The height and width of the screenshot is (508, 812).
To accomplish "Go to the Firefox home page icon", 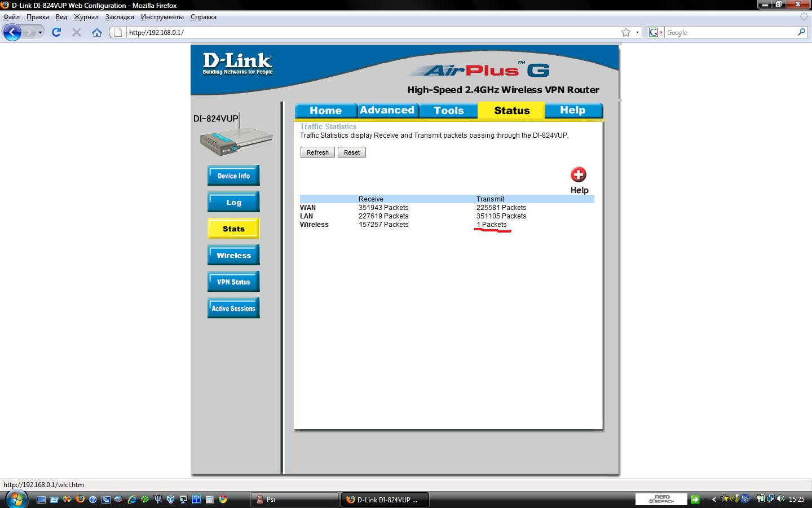I will 97,32.
